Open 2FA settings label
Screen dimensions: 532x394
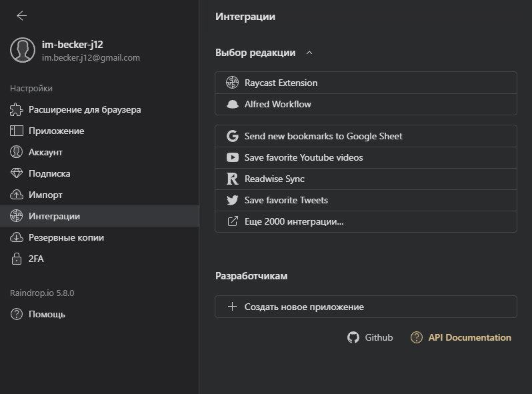coord(36,259)
